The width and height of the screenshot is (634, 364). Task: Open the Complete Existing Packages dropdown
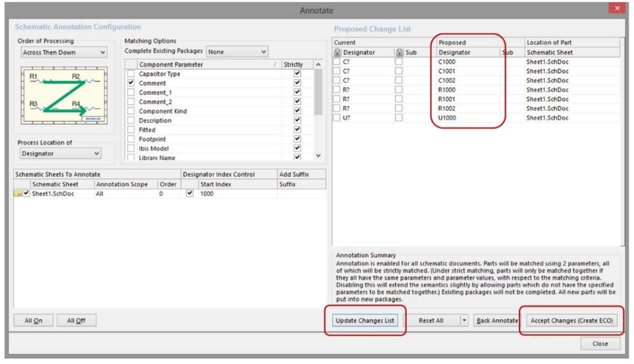click(237, 52)
